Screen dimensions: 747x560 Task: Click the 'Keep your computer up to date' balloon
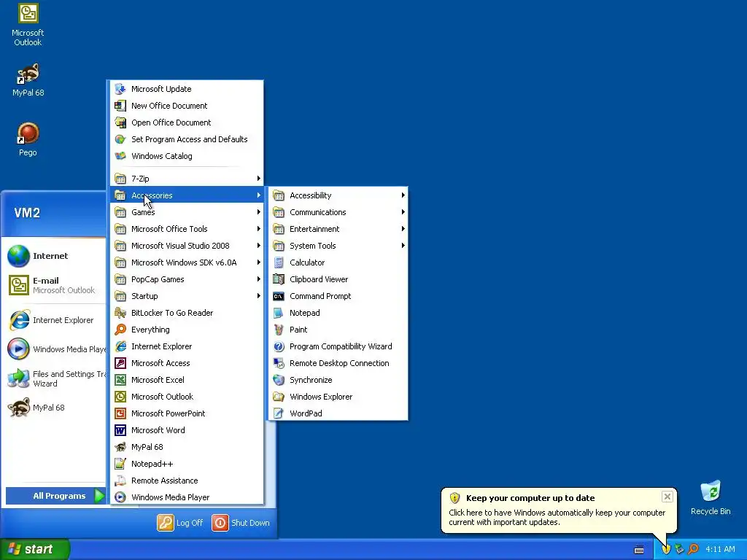click(x=559, y=510)
